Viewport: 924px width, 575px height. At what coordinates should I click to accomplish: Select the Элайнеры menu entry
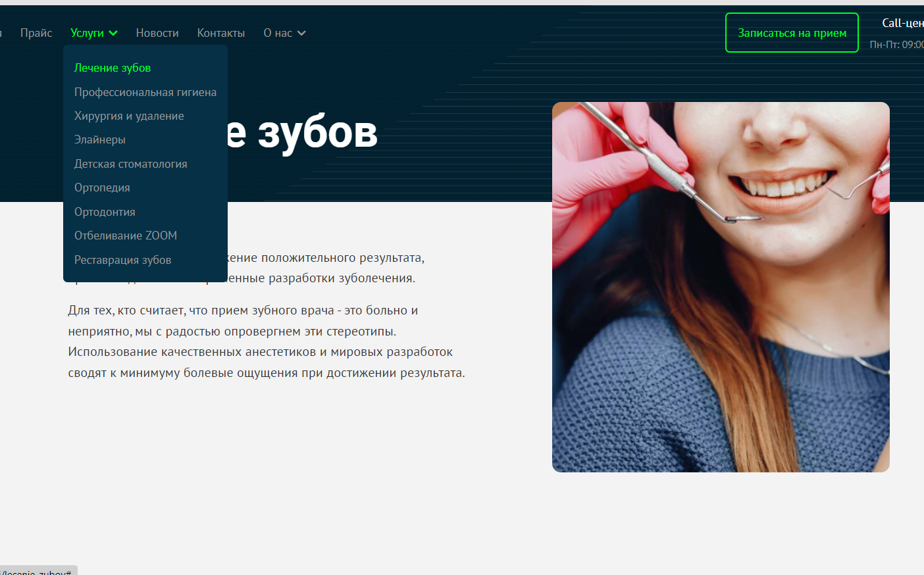(100, 139)
